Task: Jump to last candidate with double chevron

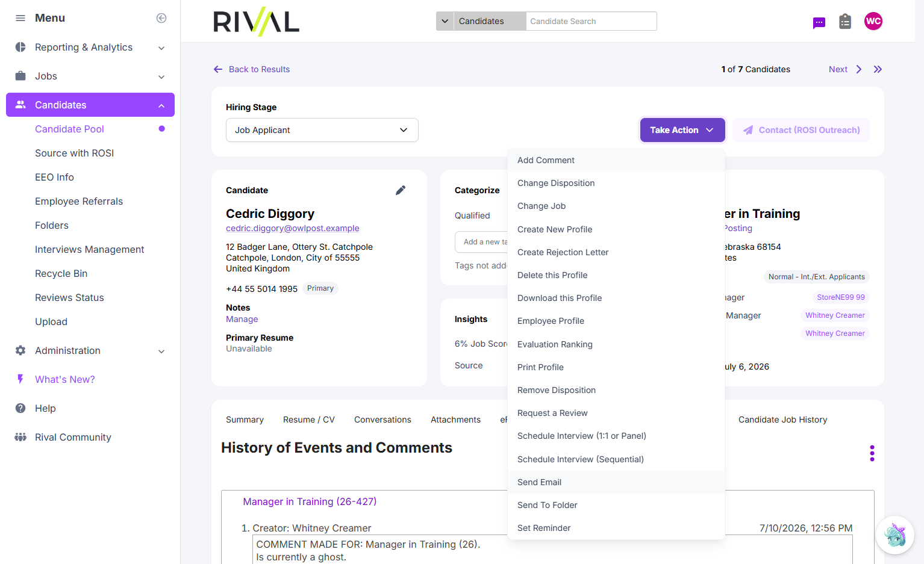Action: (878, 69)
